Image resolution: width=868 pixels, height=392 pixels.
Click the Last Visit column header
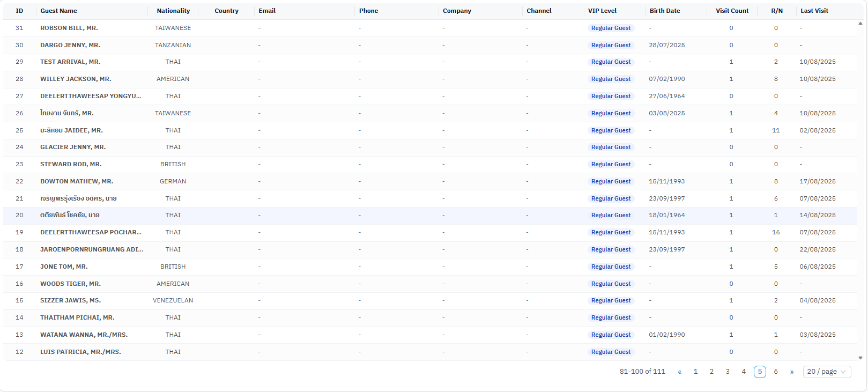(814, 11)
